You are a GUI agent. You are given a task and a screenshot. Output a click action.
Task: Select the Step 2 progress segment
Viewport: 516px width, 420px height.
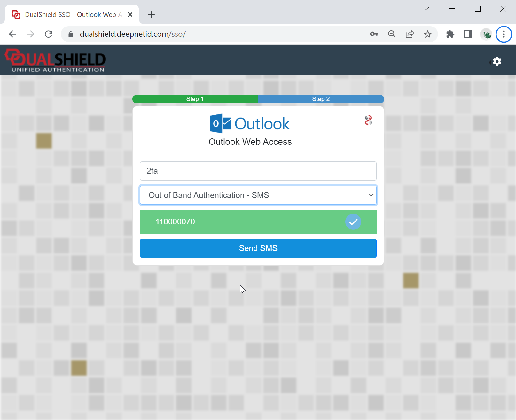tap(321, 99)
